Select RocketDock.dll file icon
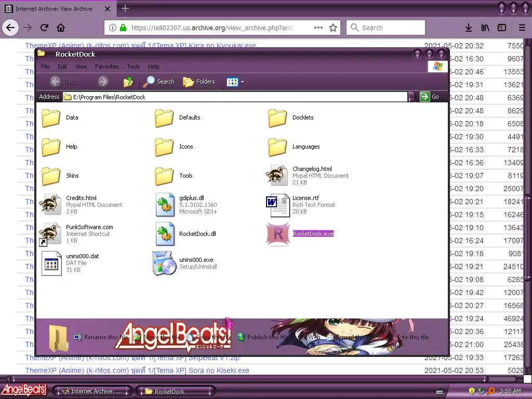This screenshot has height=399, width=532. 165,234
